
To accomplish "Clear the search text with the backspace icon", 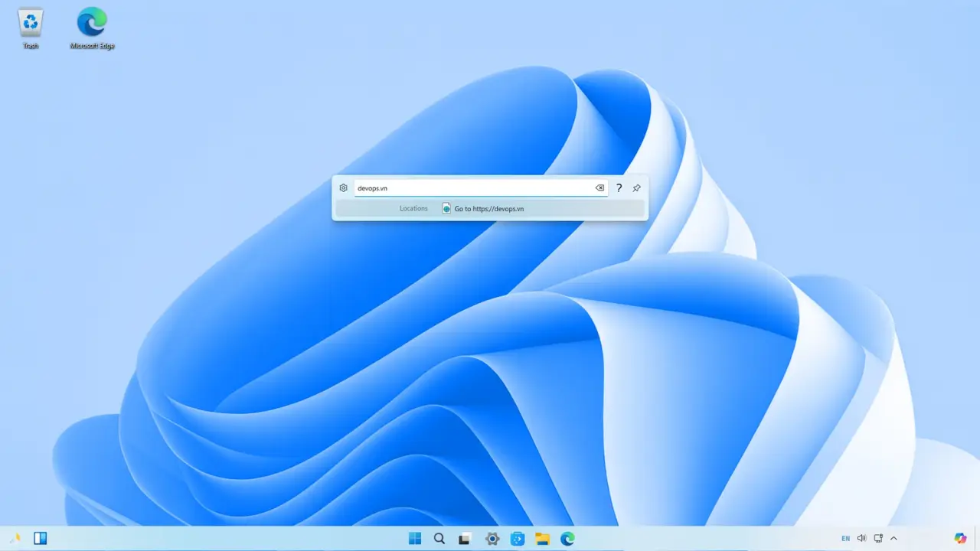I will 599,187.
